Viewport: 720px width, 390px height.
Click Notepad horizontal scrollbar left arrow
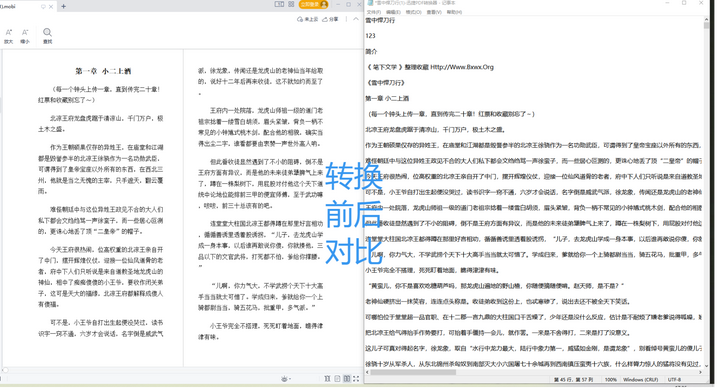368,372
